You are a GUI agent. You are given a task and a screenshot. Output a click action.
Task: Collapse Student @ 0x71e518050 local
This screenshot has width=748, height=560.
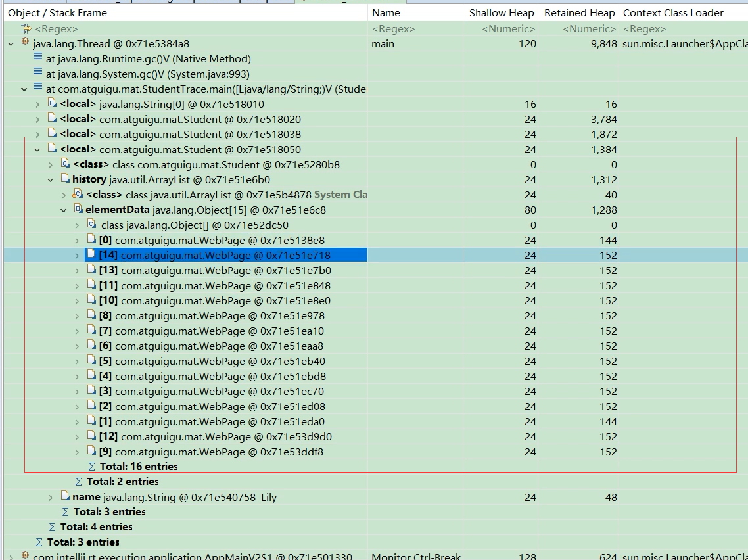pos(37,150)
